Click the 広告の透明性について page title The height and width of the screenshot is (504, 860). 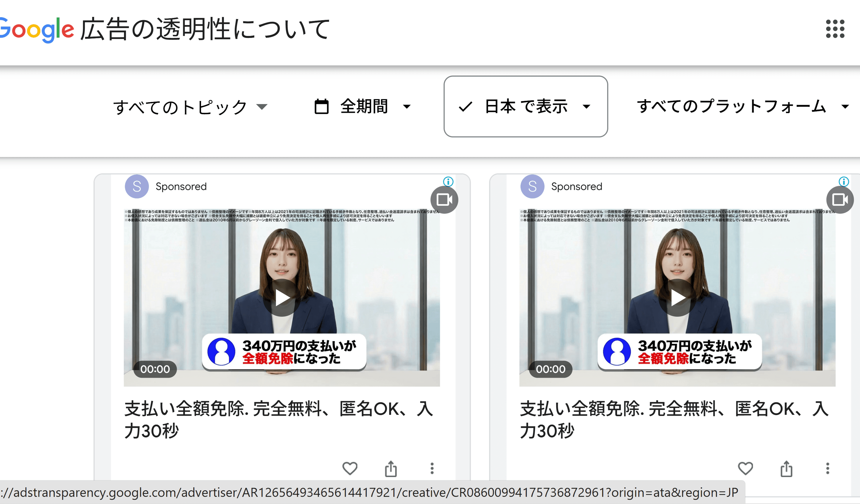coord(205,29)
